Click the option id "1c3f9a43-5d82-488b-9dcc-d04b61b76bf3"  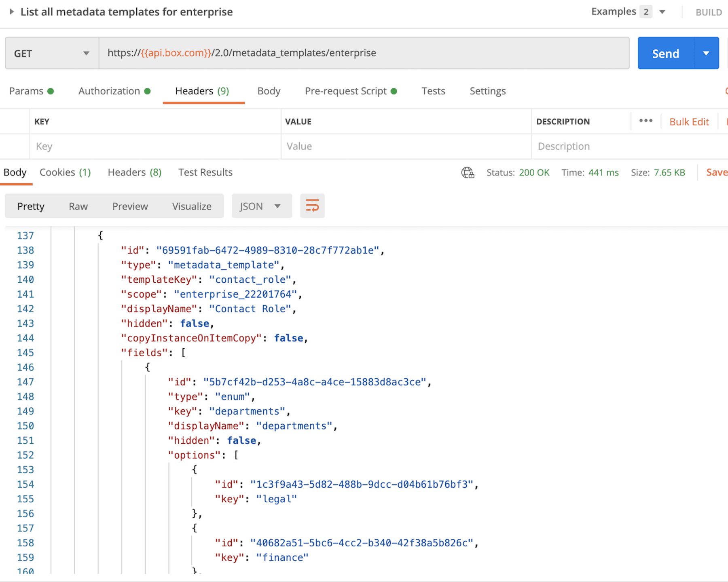click(x=362, y=484)
